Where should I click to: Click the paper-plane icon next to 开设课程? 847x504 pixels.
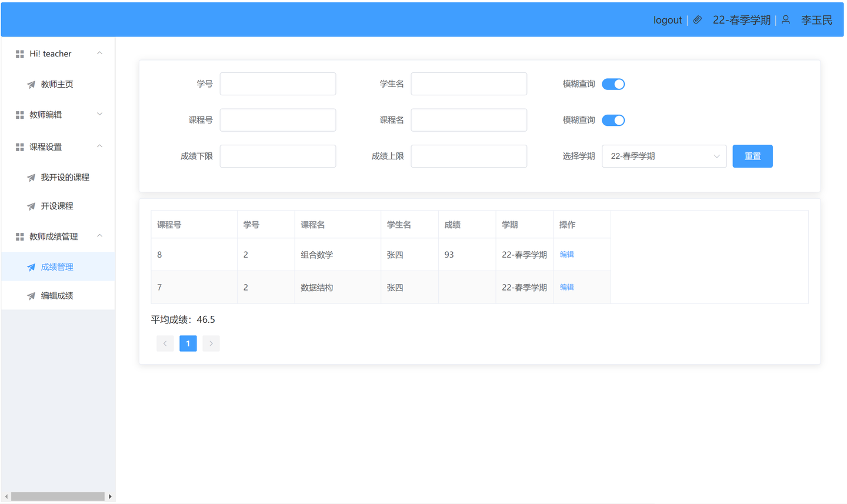(31, 206)
